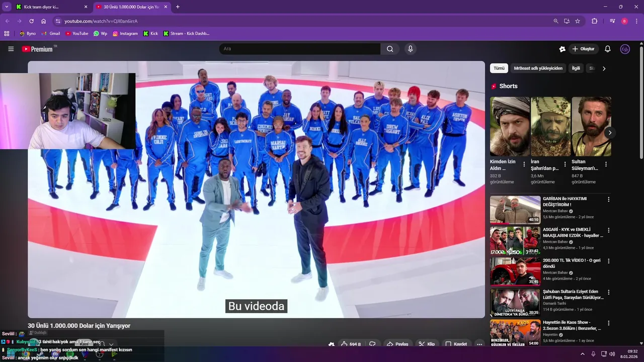644x362 pixels.
Task: Open more options for GARİBAN video
Action: [x=608, y=200]
